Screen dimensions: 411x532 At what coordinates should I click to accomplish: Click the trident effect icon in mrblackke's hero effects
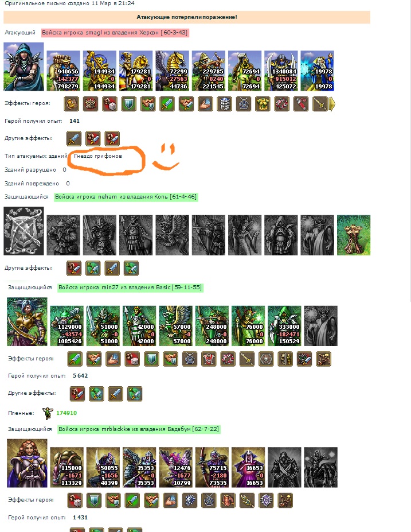coord(247,500)
